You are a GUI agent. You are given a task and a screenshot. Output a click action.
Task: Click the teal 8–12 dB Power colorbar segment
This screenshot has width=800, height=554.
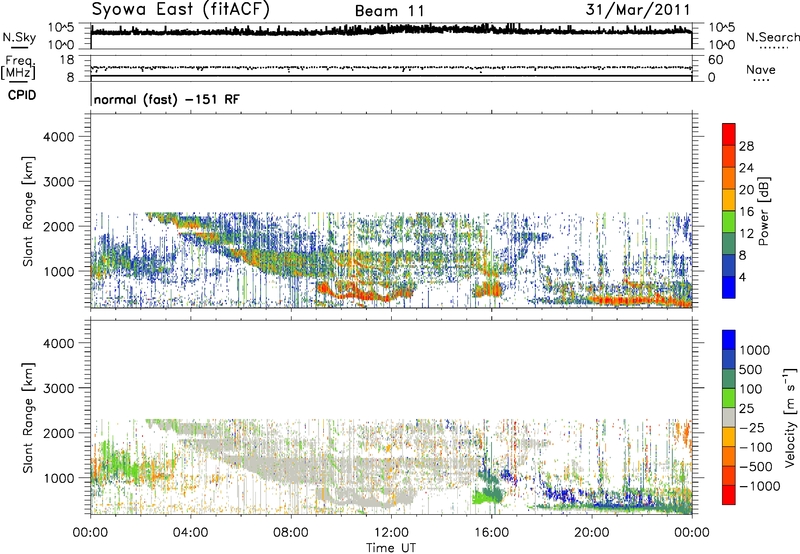(x=729, y=244)
